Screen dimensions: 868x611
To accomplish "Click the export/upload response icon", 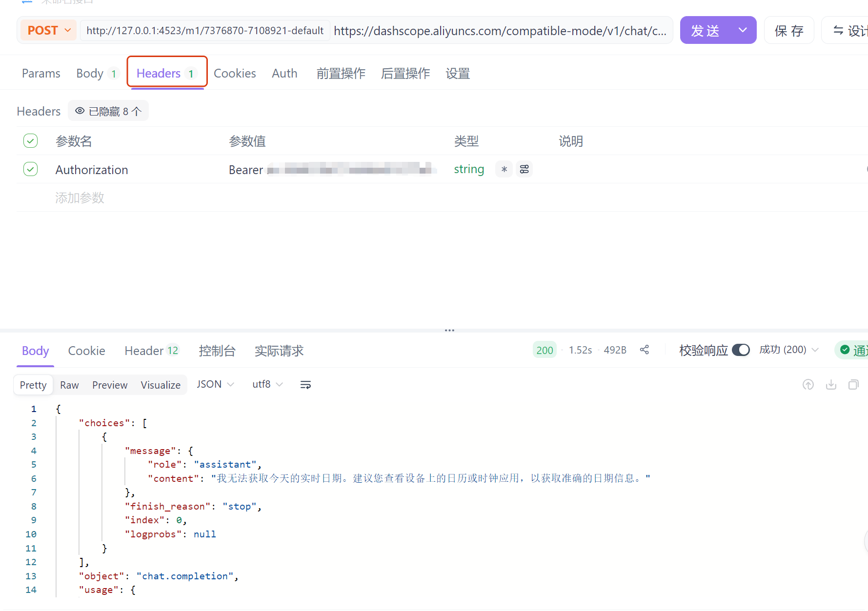I will pyautogui.click(x=808, y=385).
